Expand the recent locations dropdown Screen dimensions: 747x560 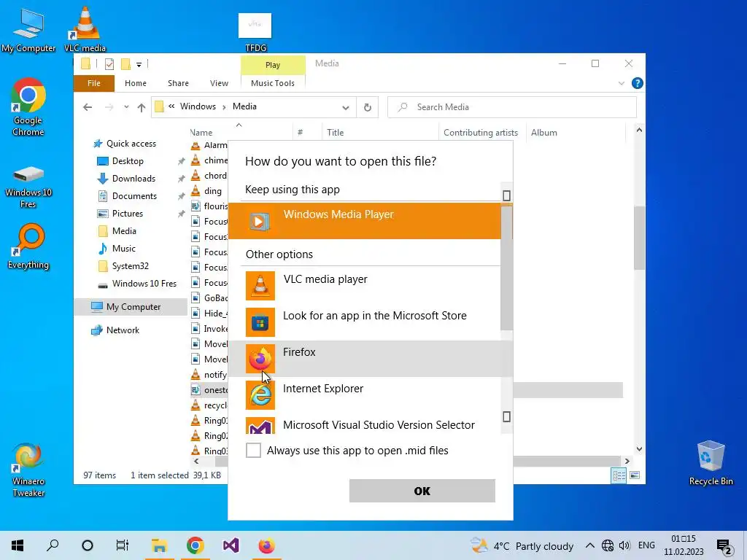tap(126, 107)
